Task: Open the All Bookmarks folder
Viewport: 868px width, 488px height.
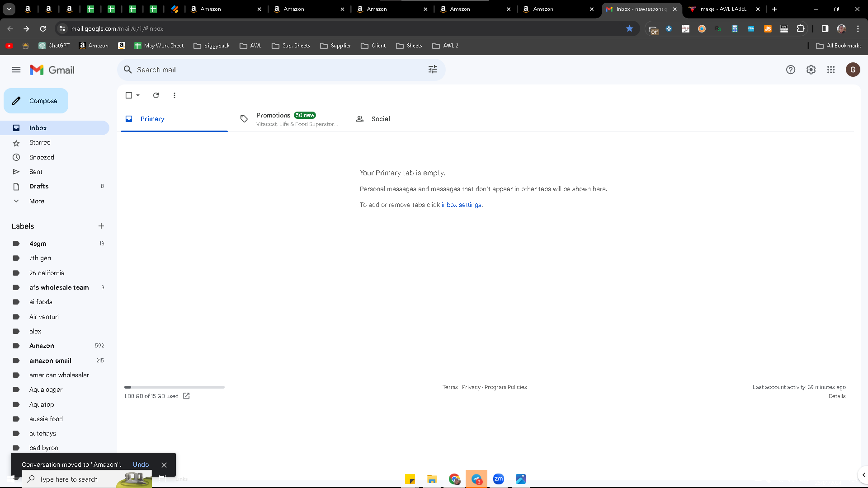Action: click(839, 46)
